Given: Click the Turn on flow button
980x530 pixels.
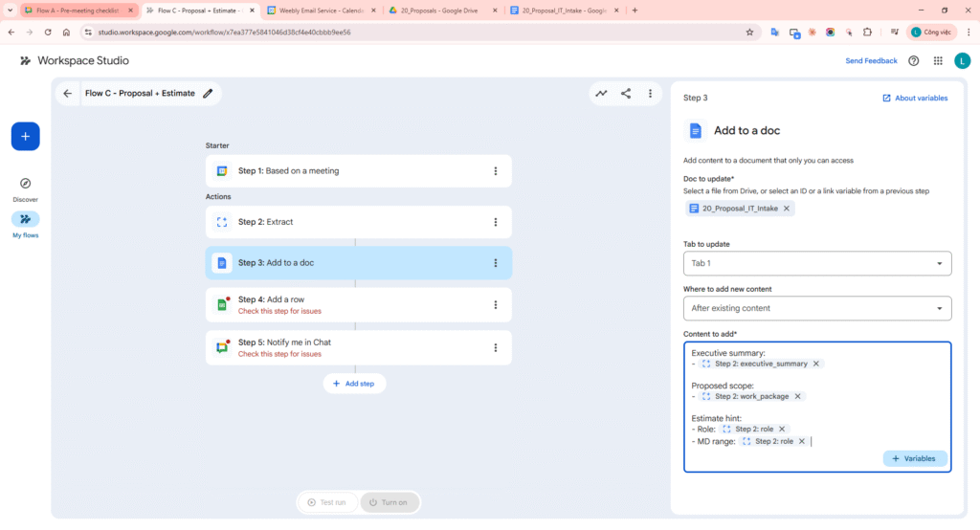Looking at the screenshot, I should pyautogui.click(x=390, y=502).
